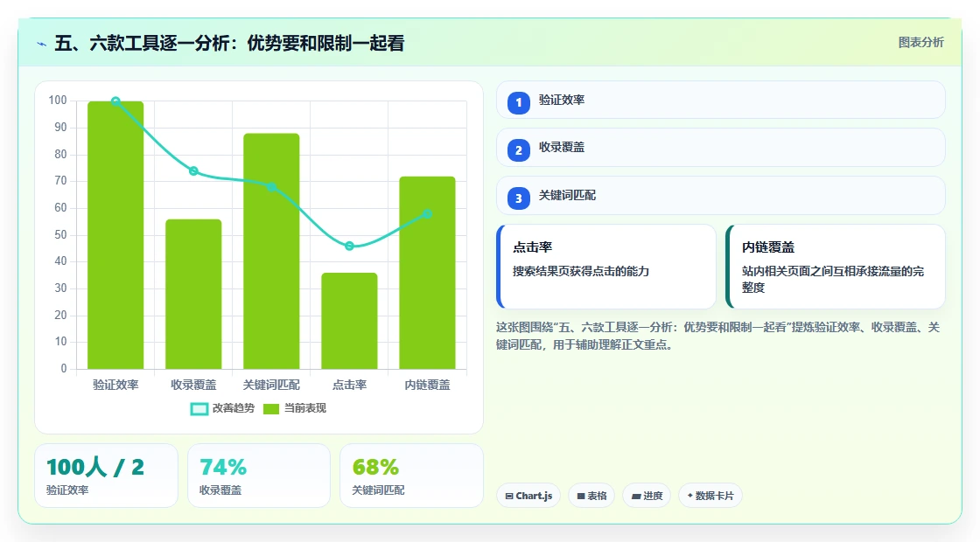Click the 点击率 bar in the chart
Image resolution: width=980 pixels, height=542 pixels.
[349, 320]
